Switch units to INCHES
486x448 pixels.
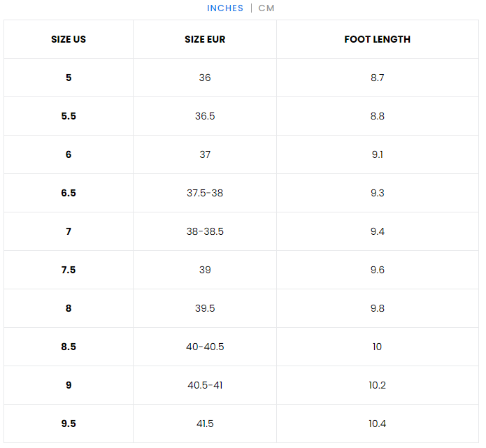[x=224, y=8]
